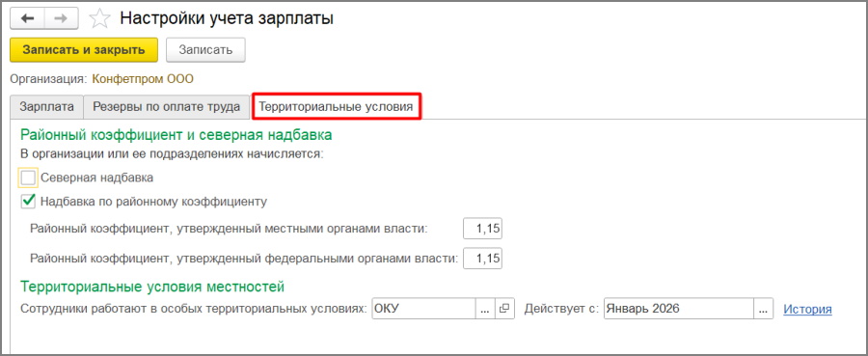This screenshot has height=356, width=868.
Task: Click the Территориальные условия местностей heading
Action: (x=152, y=287)
